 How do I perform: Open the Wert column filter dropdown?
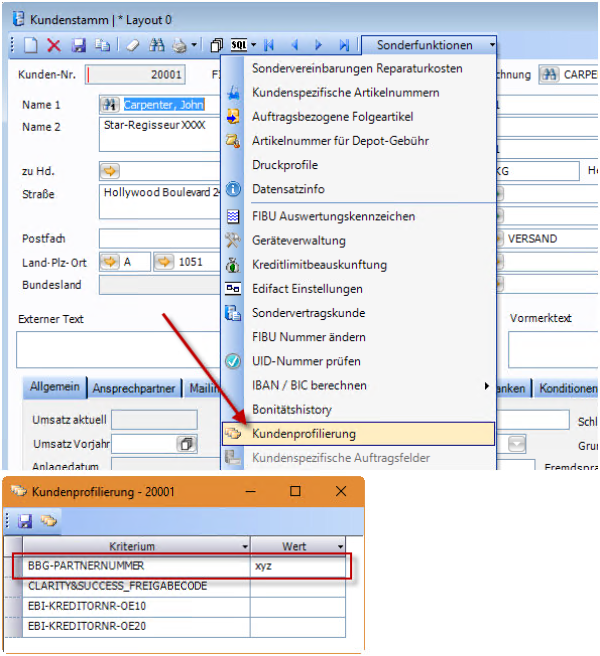pyautogui.click(x=341, y=547)
